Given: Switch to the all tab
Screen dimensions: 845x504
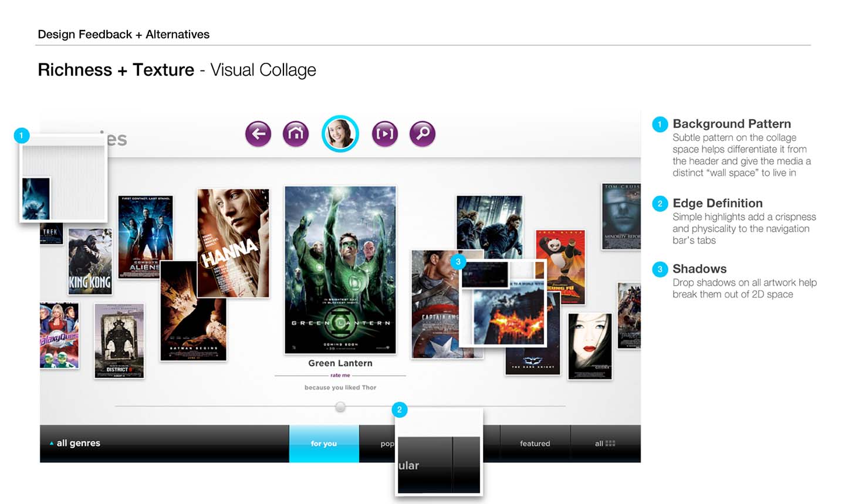Looking at the screenshot, I should pyautogui.click(x=605, y=444).
